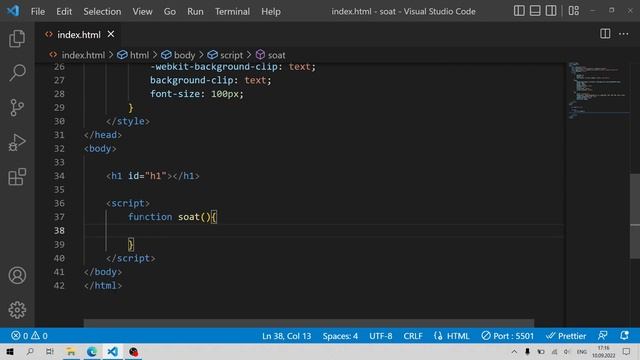Open the Explorer view in activity bar
Viewport: 640px width, 360px height.
point(17,39)
